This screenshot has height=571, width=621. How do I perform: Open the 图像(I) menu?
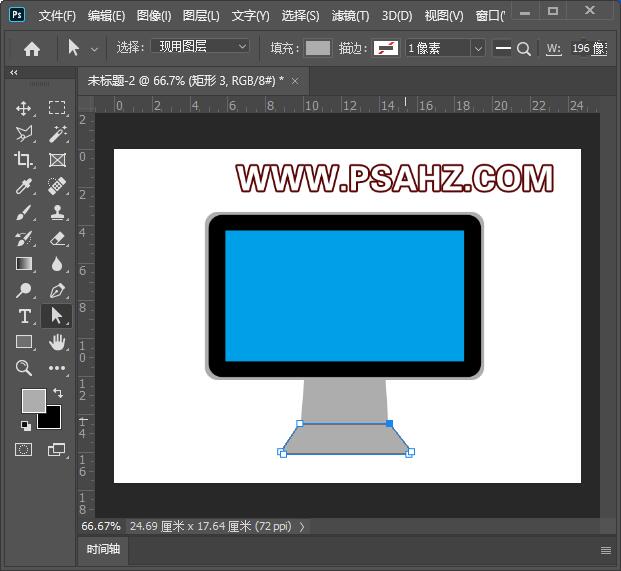click(154, 16)
